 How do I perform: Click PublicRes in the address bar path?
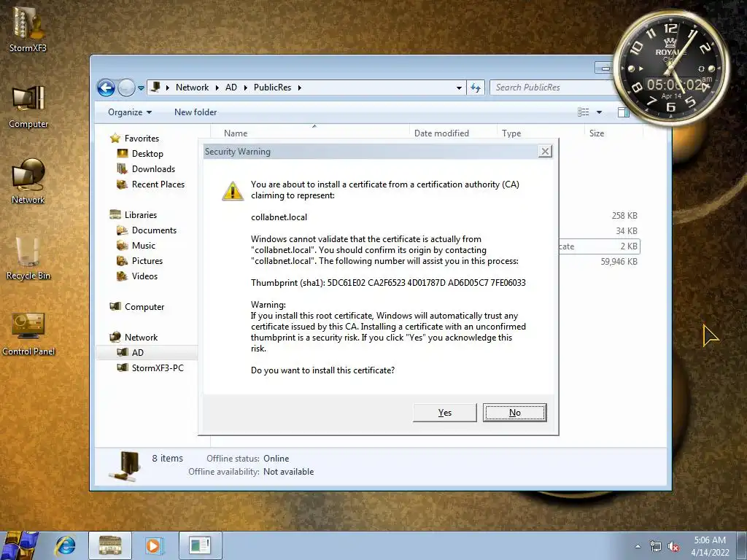tap(272, 87)
